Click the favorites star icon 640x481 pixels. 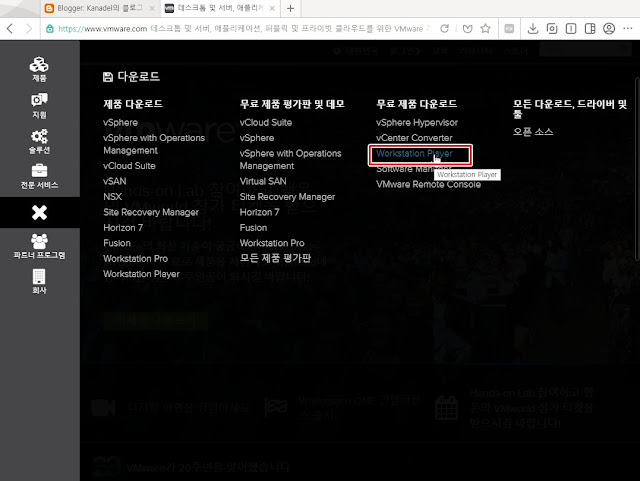[x=485, y=29]
